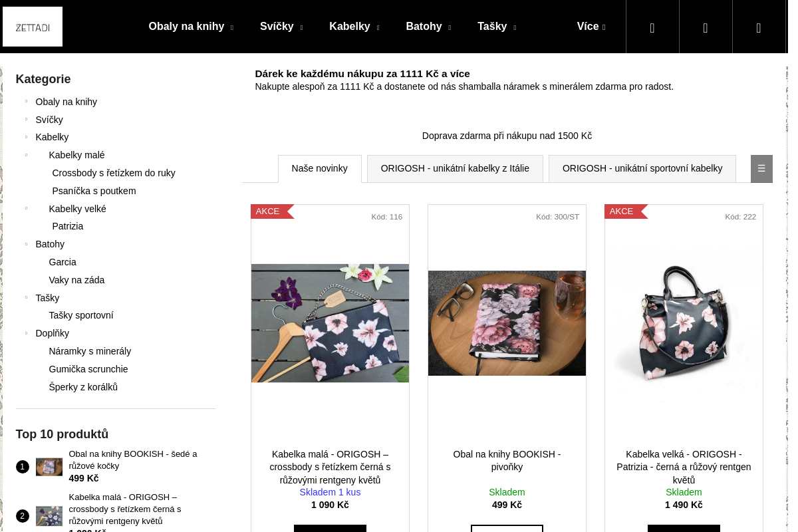
Task: Switch to ORIGOSH unikátní sportovní kabelky tab
Action: [642, 169]
